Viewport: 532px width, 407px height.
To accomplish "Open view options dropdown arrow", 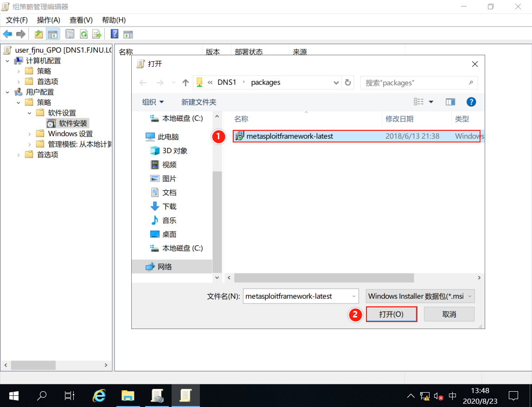I will coord(431,102).
